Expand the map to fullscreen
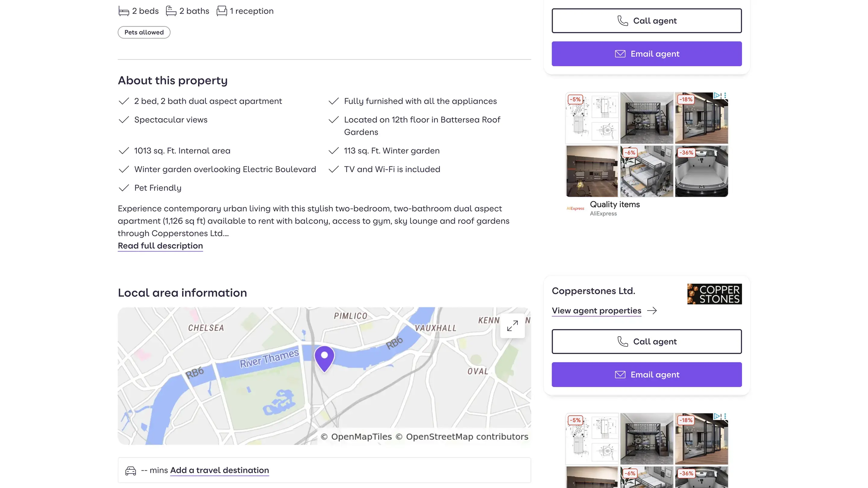Screen dimensions: 868x488 512,326
